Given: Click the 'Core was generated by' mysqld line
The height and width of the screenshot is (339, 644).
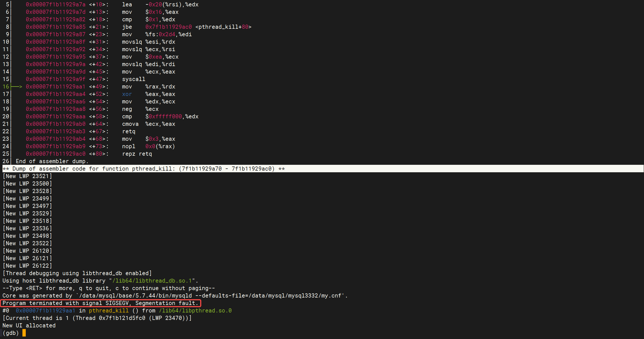Looking at the screenshot, I should pyautogui.click(x=174, y=296).
